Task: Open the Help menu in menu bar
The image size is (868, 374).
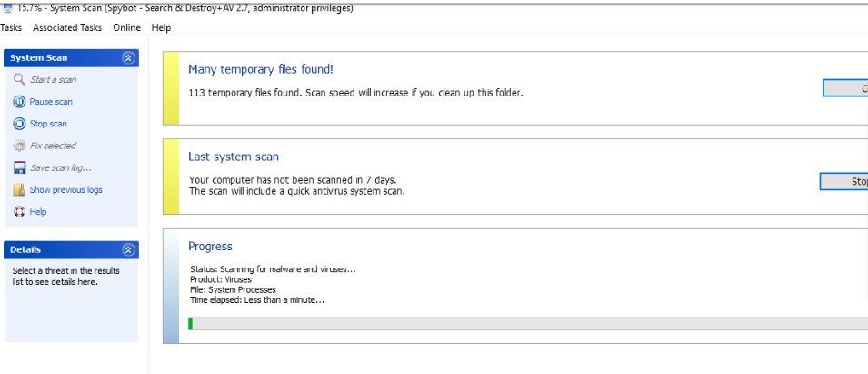Action: point(161,27)
